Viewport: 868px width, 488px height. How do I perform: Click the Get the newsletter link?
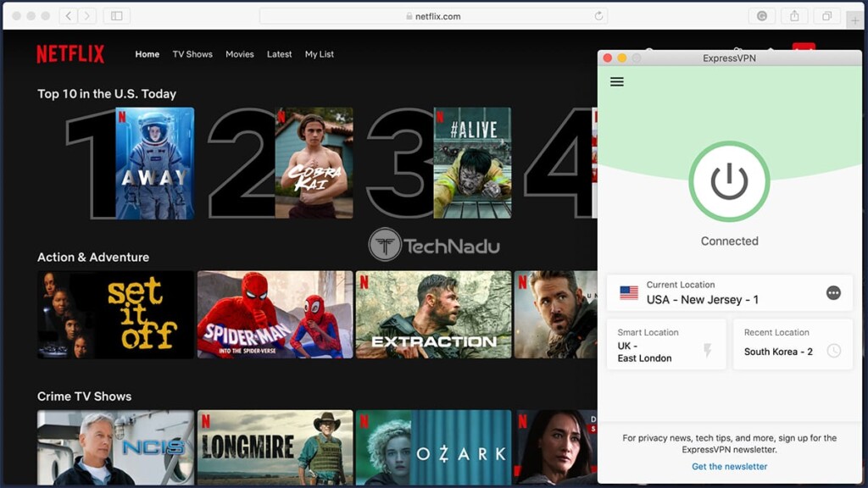[x=729, y=467]
